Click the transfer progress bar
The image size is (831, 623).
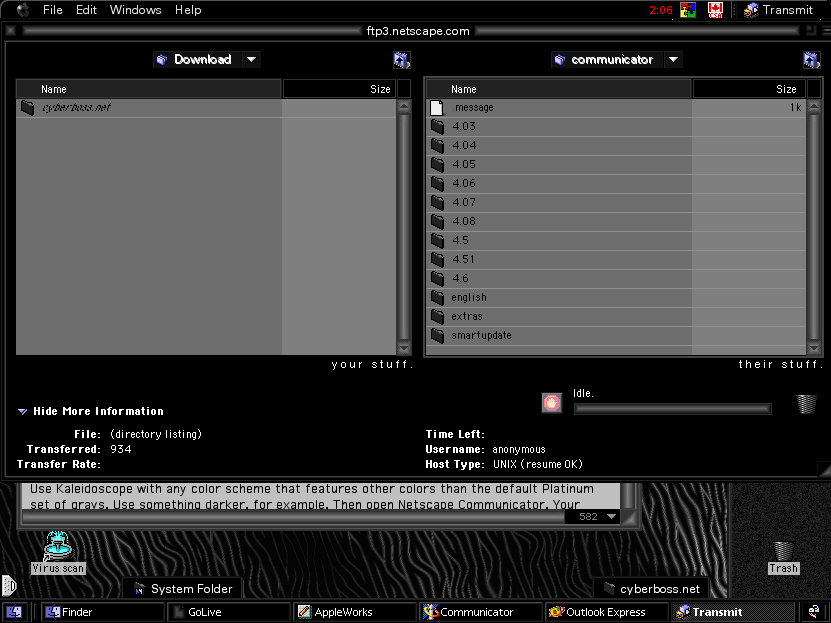point(673,409)
